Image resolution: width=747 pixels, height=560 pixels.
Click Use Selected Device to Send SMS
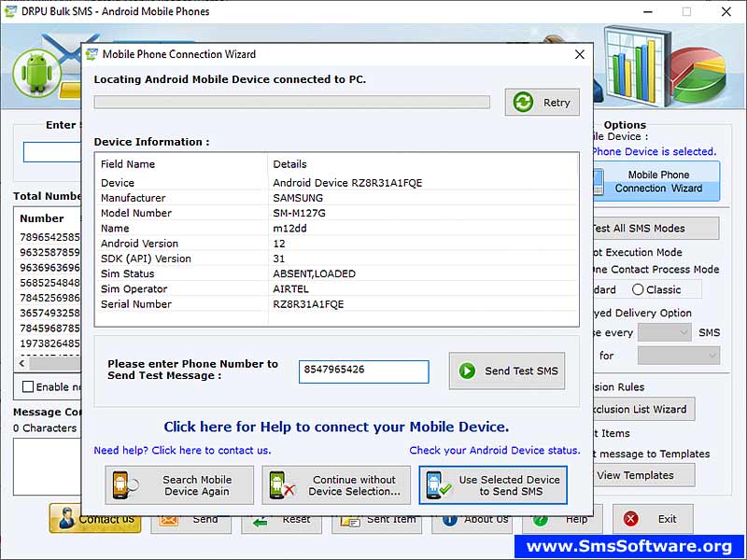492,484
